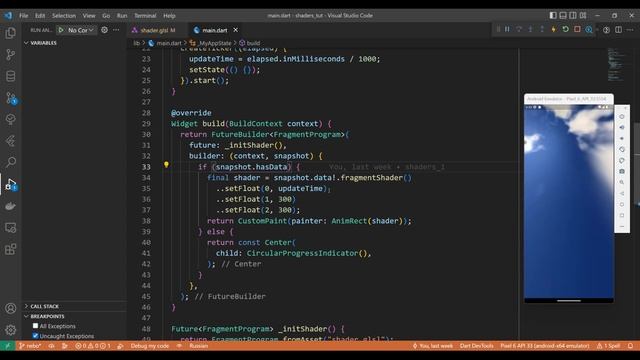This screenshot has width=640, height=360.
Task: Click the lib breadcrumb segment
Action: click(136, 43)
